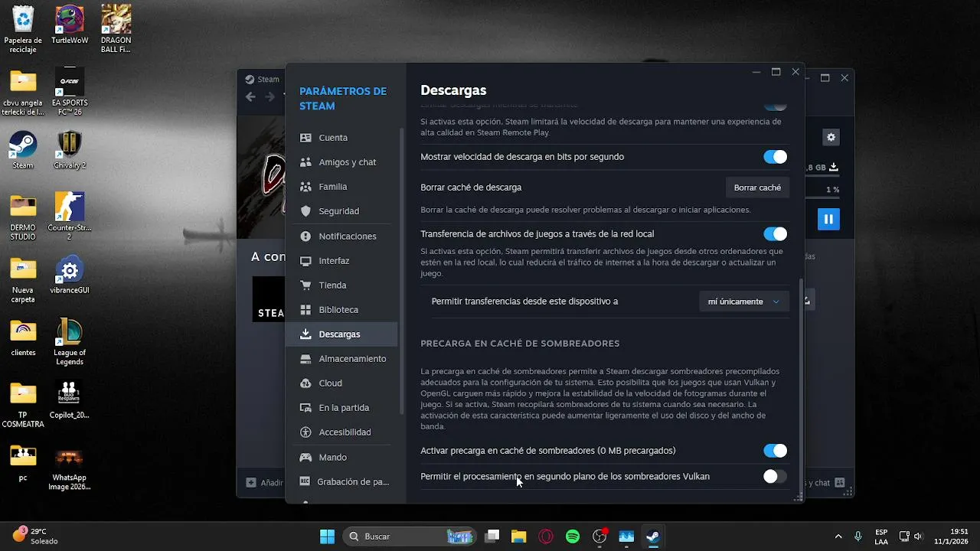This screenshot has width=980, height=551.
Task: Open the 'mí únicamente' transfer dropdown
Action: pyautogui.click(x=743, y=302)
